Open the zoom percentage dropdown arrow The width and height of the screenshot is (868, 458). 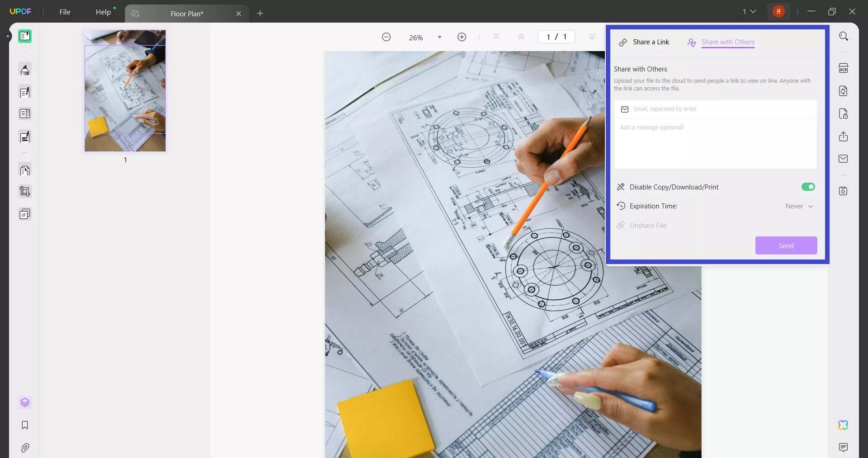coord(439,37)
